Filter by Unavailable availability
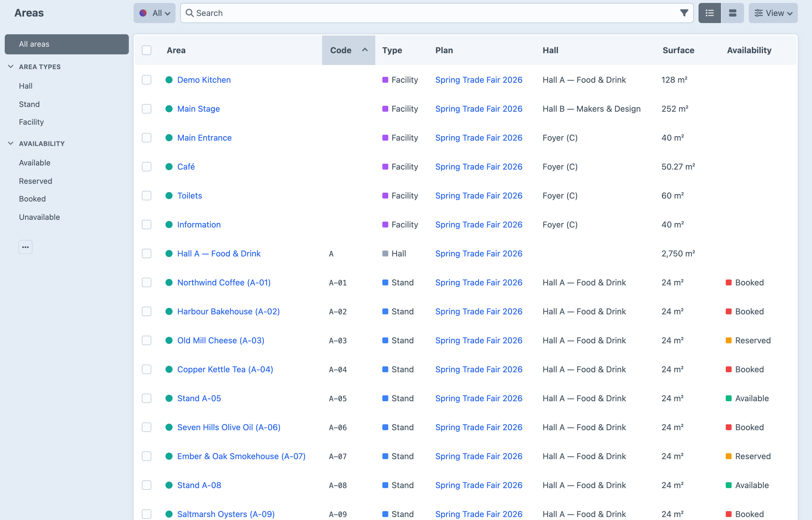Screen dimensions: 812x520 coord(40,217)
